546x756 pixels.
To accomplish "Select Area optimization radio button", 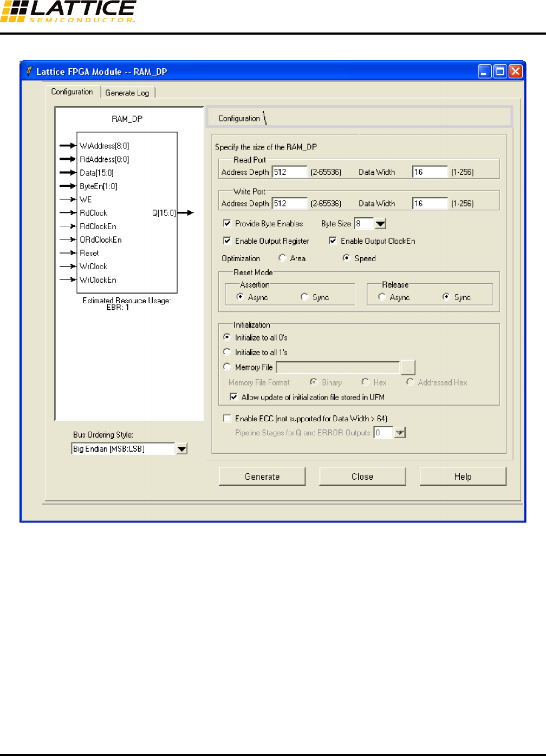I will coord(282,258).
